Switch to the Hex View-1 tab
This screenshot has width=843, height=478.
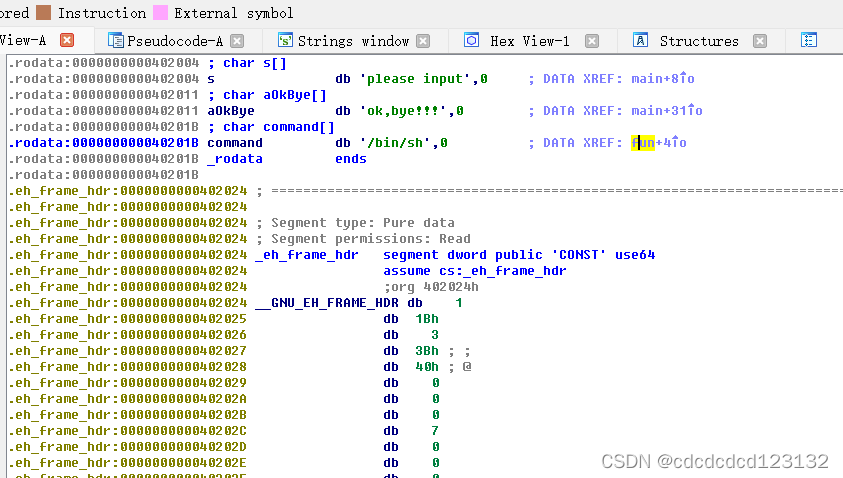click(530, 41)
